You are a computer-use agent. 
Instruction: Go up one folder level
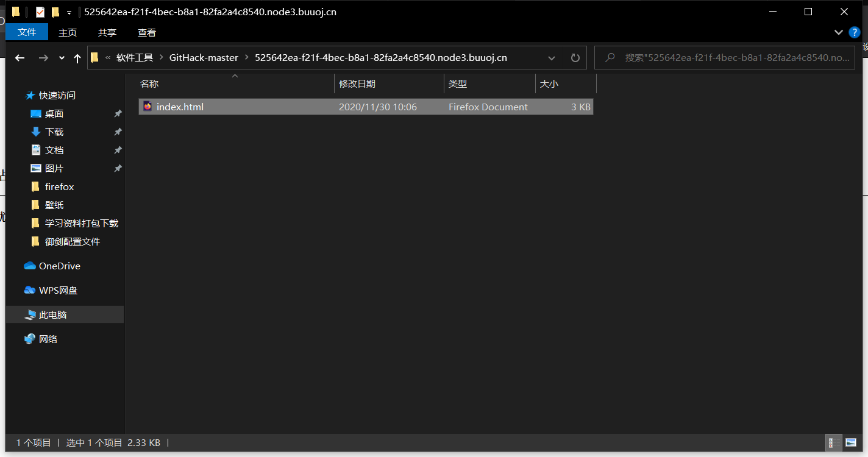(77, 58)
